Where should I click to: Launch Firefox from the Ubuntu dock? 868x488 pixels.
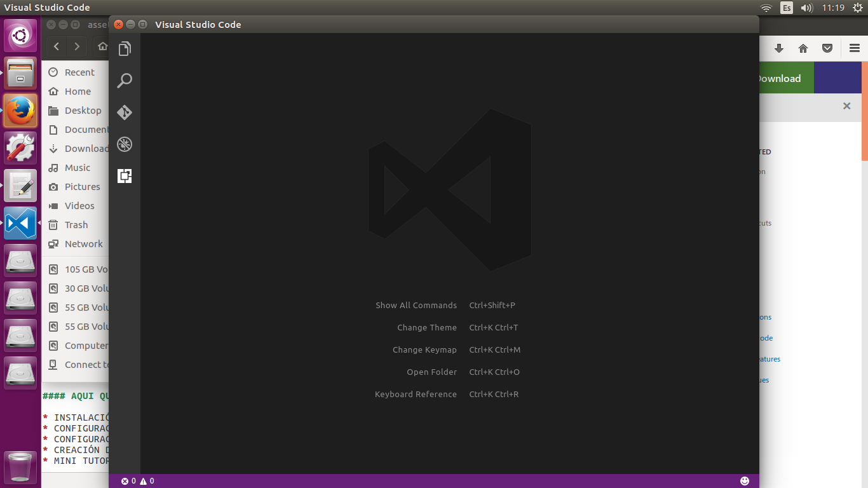pos(20,111)
